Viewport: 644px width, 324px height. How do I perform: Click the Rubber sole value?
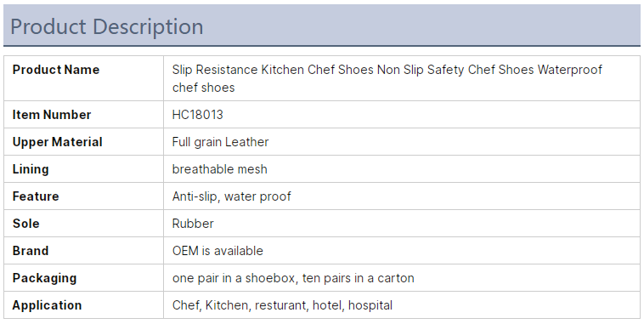(193, 224)
